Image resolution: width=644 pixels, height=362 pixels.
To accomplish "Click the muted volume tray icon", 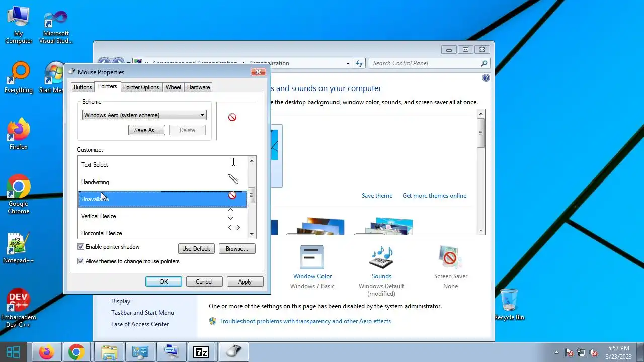I will [593, 352].
